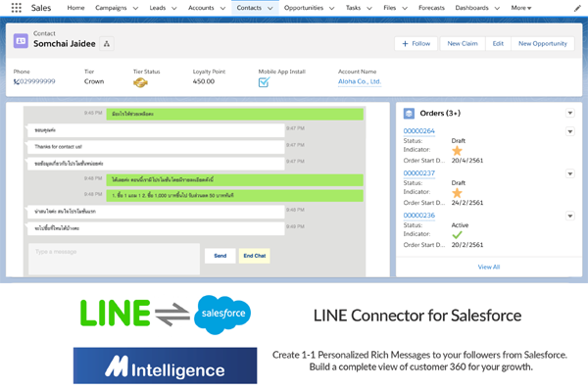588x390 pixels.
Task: Open the More navigation dropdown
Action: click(x=521, y=8)
